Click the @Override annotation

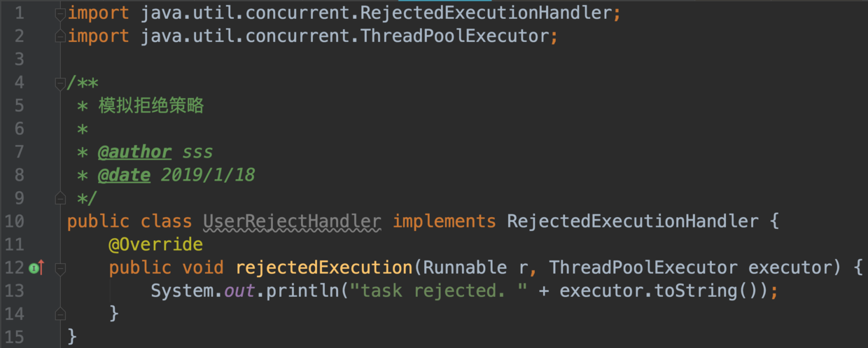155,244
